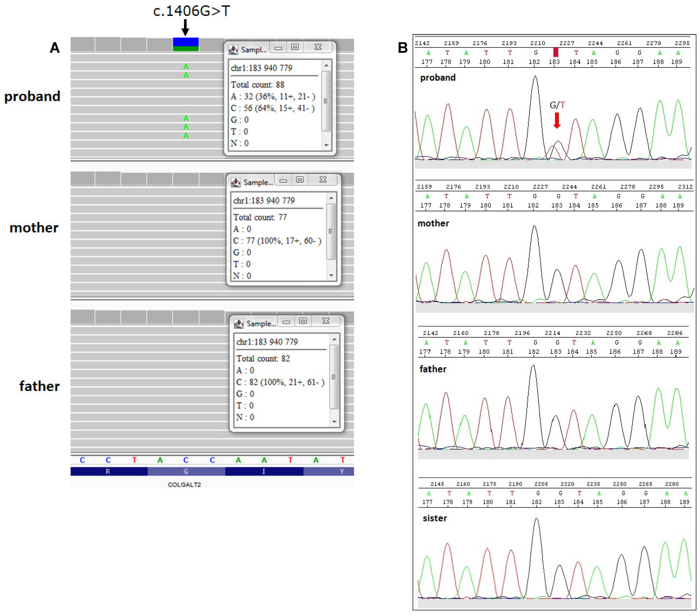Viewport: 700px width, 616px height.
Task: Maximize the father sample popup window
Action: coord(303,321)
